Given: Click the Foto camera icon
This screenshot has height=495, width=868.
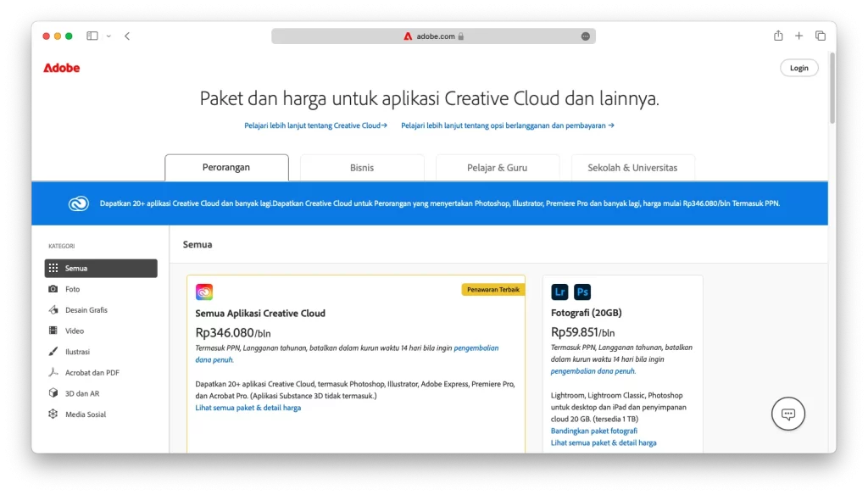Looking at the screenshot, I should (53, 289).
